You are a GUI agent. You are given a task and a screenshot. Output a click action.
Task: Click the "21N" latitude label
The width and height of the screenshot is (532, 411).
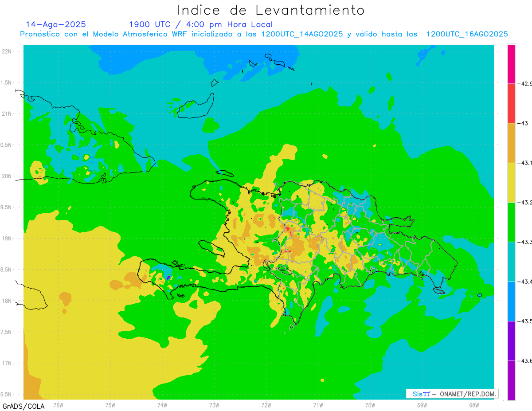[x=7, y=114]
